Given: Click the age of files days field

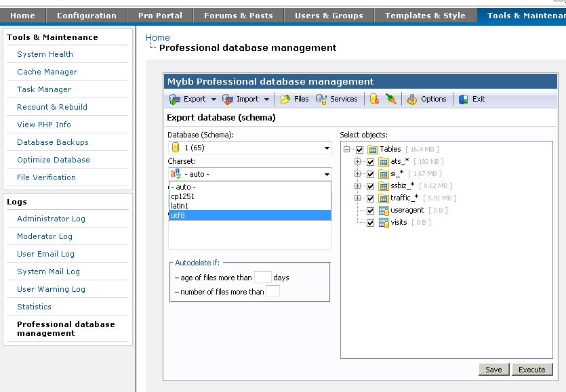Looking at the screenshot, I should click(x=262, y=277).
